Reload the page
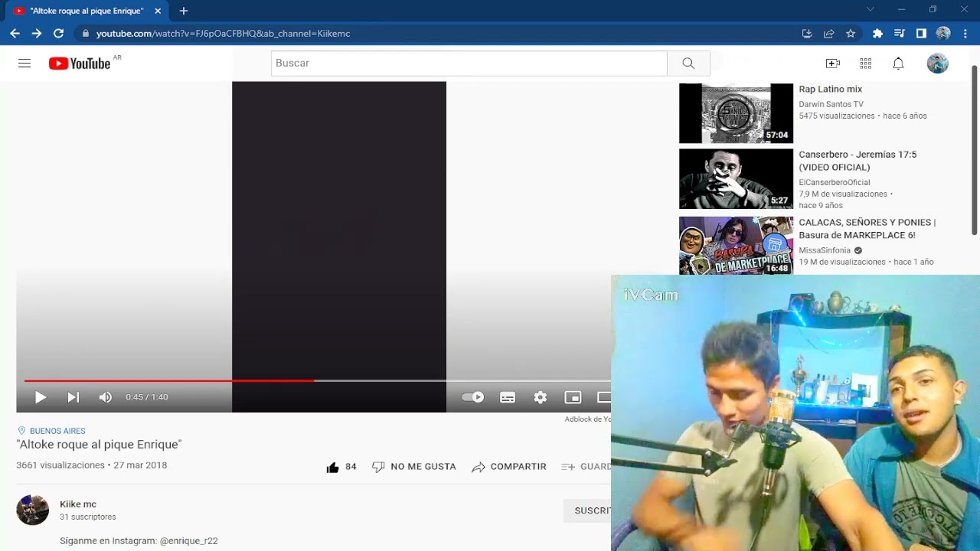980x551 pixels. tap(58, 34)
